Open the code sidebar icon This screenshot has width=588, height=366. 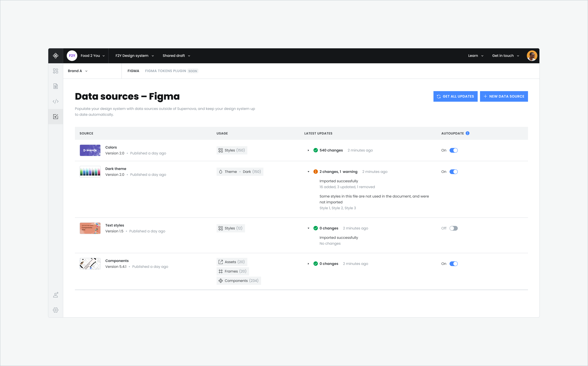tap(56, 101)
